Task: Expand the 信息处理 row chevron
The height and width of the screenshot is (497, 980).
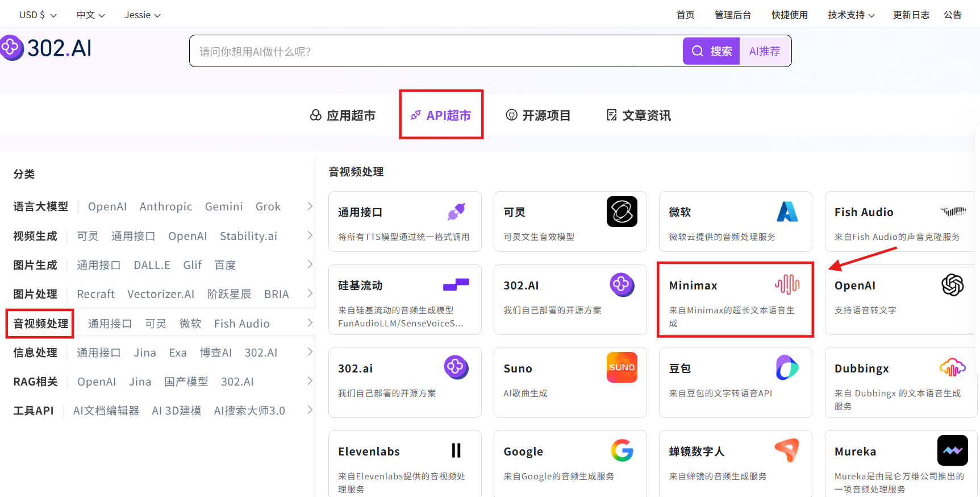Action: [310, 351]
